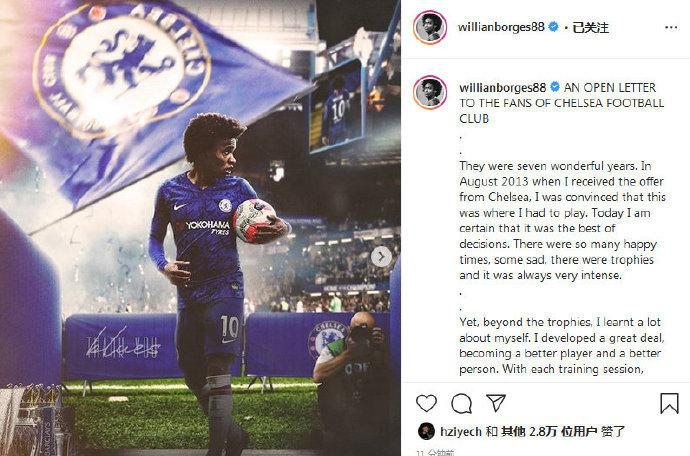This screenshot has height=456, width=690.
Task: Click the main Chelsea post image
Action: click(x=200, y=228)
